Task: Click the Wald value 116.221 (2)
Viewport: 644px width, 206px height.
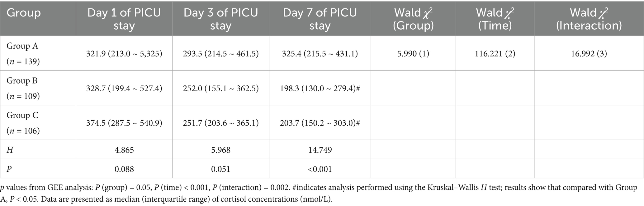Action: [x=495, y=54]
